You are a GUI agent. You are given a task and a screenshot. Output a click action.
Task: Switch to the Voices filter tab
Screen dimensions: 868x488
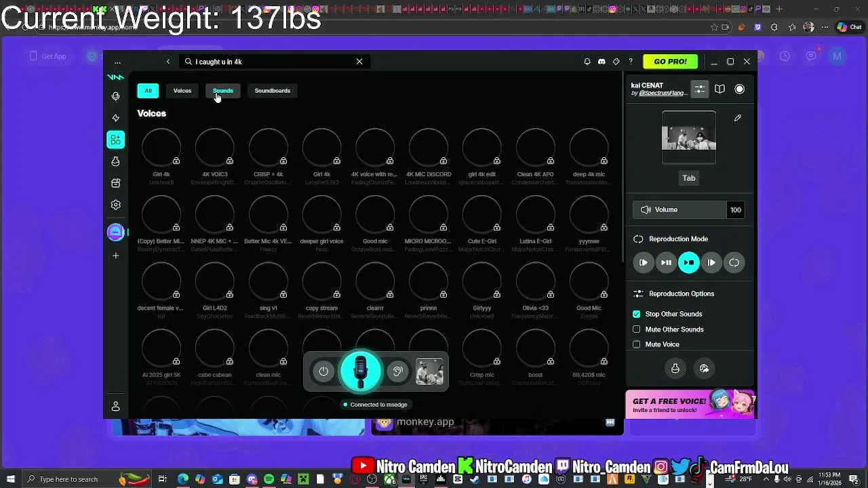(x=182, y=91)
